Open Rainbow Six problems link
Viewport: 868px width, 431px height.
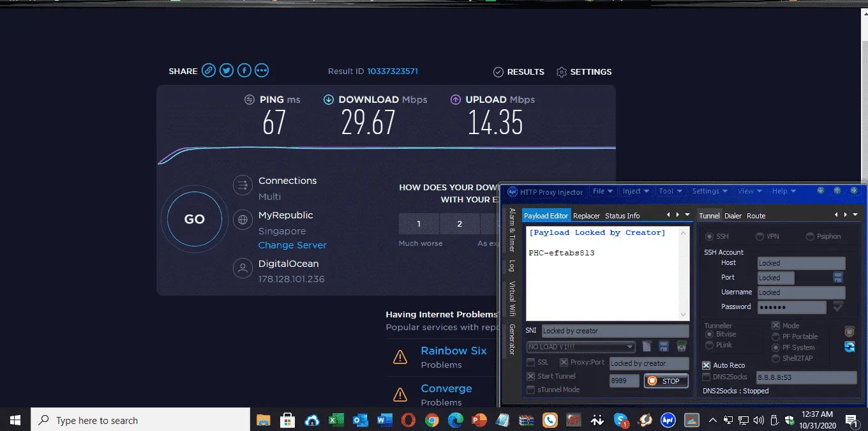[454, 351]
